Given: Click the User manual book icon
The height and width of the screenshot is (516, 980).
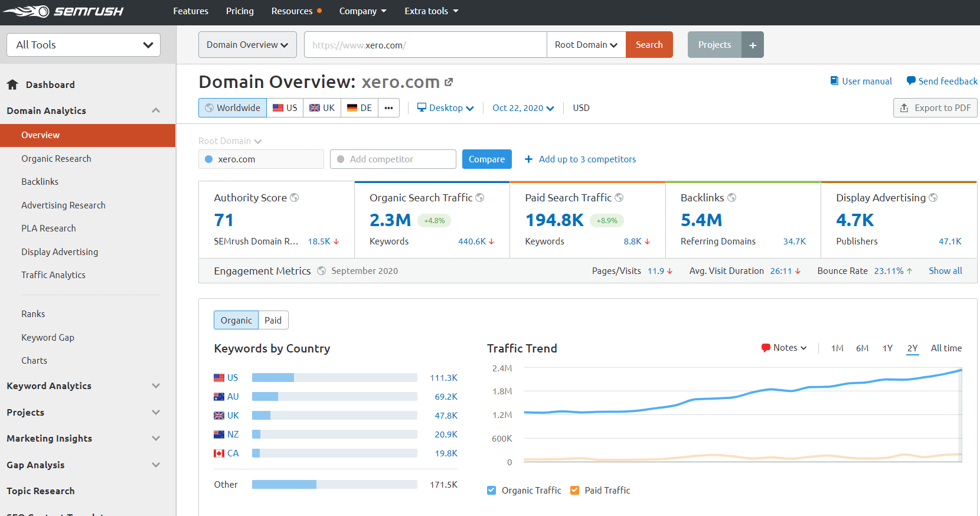Looking at the screenshot, I should (x=834, y=81).
